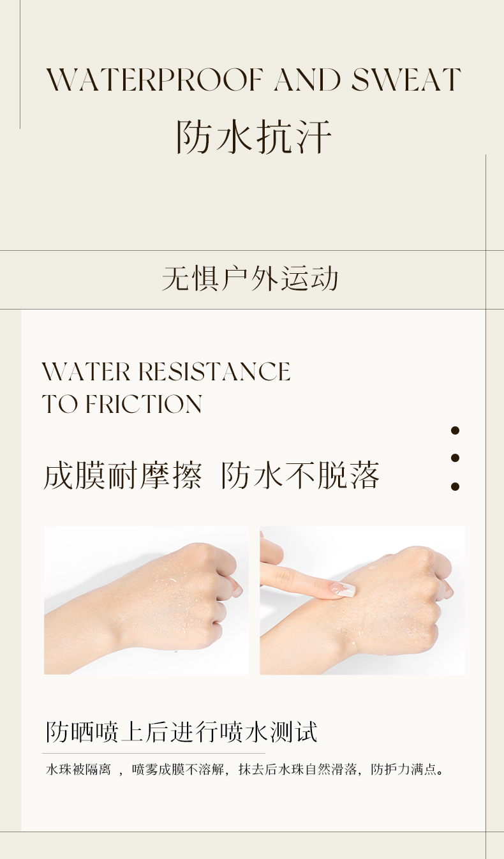Click the 水珠被隔离 description start
Screen dimensions: 504x859
point(78,770)
